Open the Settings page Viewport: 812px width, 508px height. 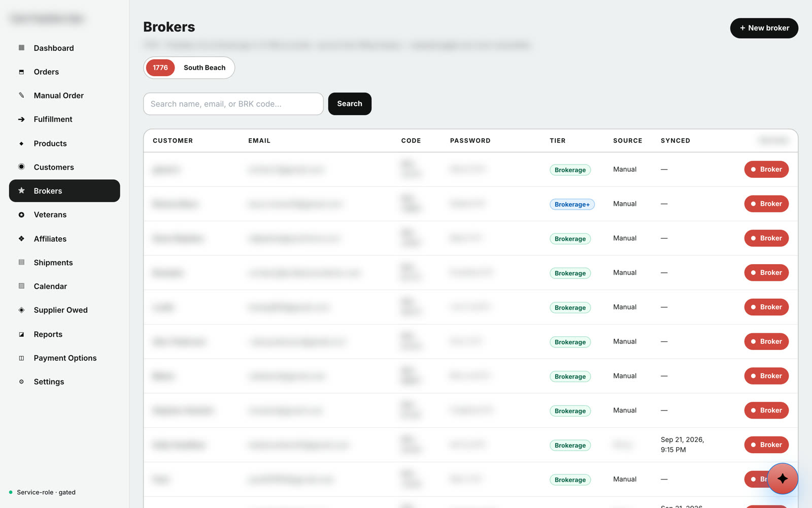pos(64,382)
